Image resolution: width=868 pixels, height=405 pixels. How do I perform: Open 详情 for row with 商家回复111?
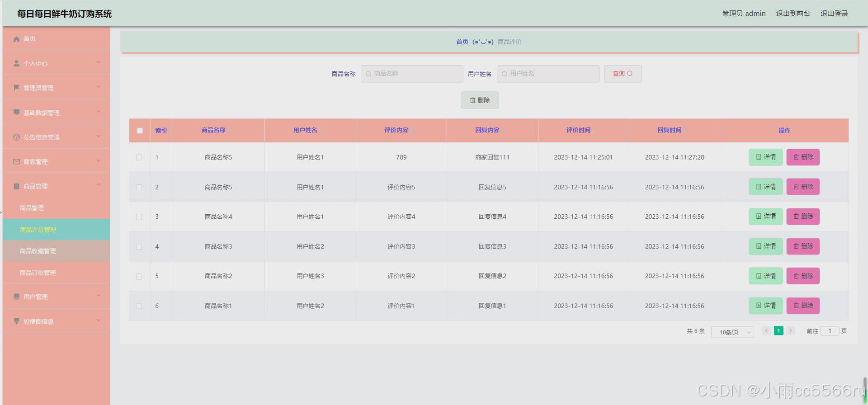click(x=765, y=157)
